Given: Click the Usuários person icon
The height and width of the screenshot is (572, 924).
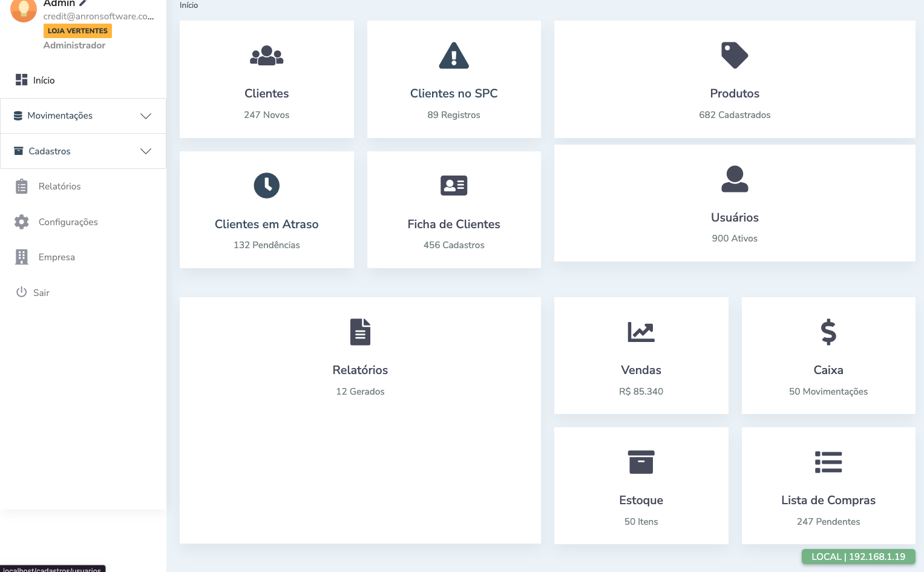Looking at the screenshot, I should 735,179.
